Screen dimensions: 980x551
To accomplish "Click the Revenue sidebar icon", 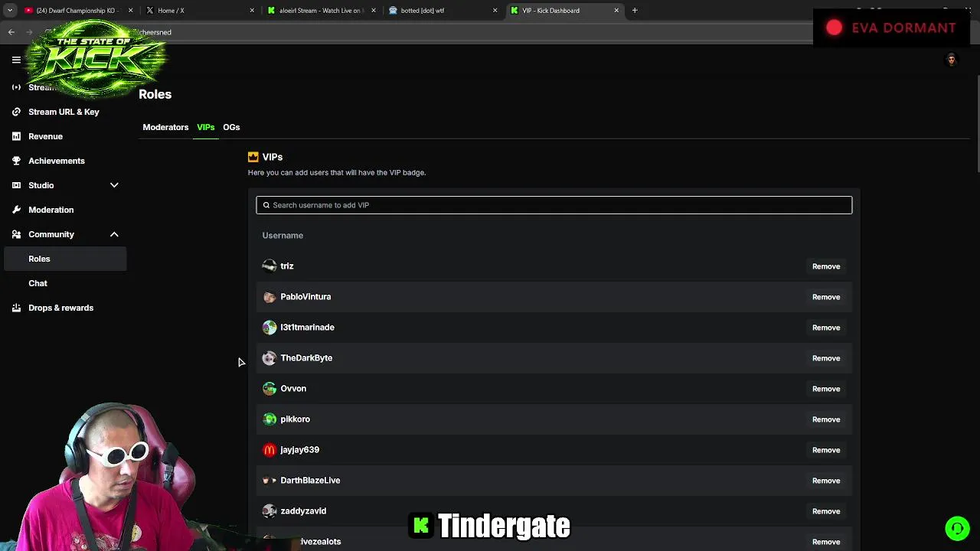I will [x=16, y=136].
